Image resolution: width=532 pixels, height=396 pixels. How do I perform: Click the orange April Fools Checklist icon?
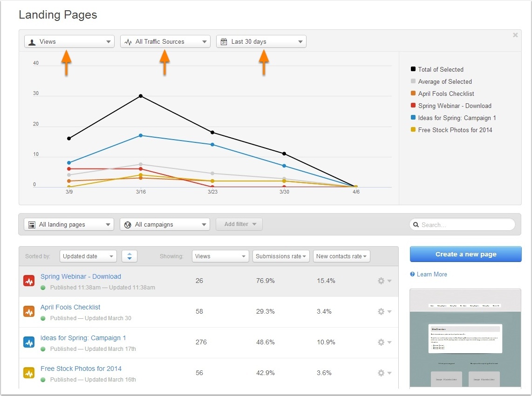click(x=29, y=312)
